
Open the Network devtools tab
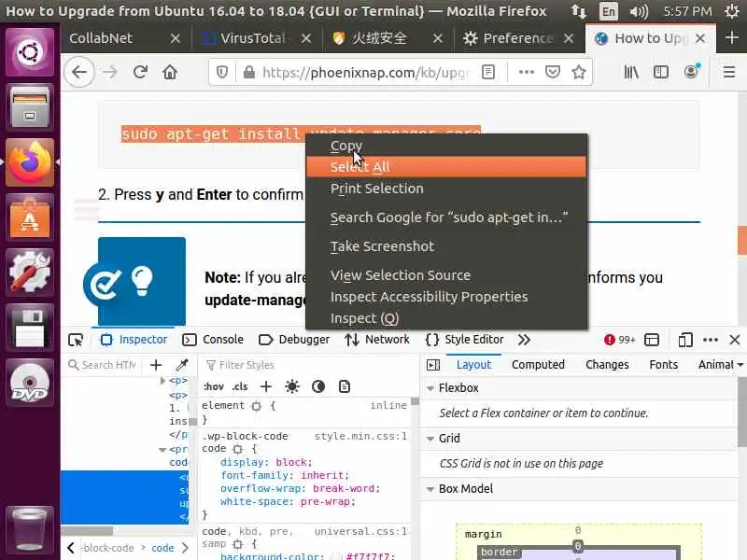[377, 340]
